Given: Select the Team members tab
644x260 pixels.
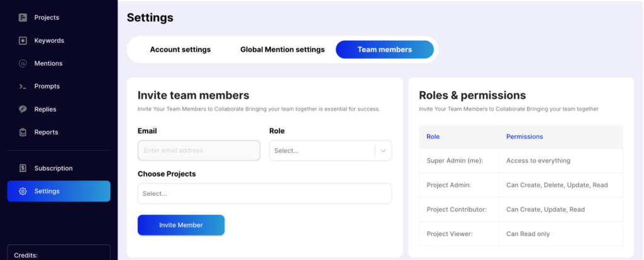Looking at the screenshot, I should click(384, 50).
